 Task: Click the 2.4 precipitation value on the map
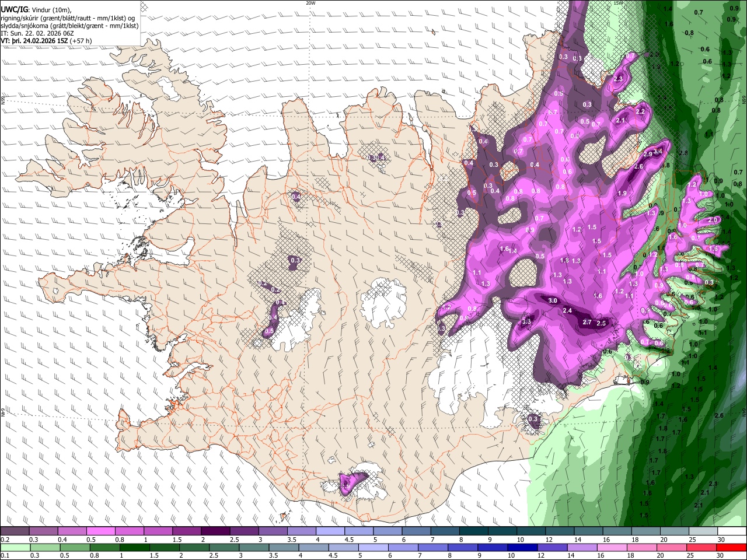tap(567, 311)
